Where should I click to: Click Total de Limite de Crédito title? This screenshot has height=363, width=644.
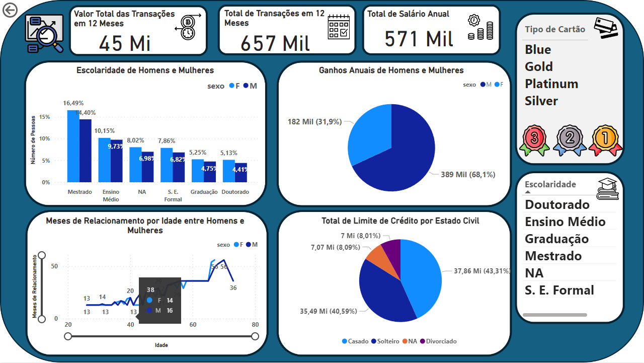400,221
